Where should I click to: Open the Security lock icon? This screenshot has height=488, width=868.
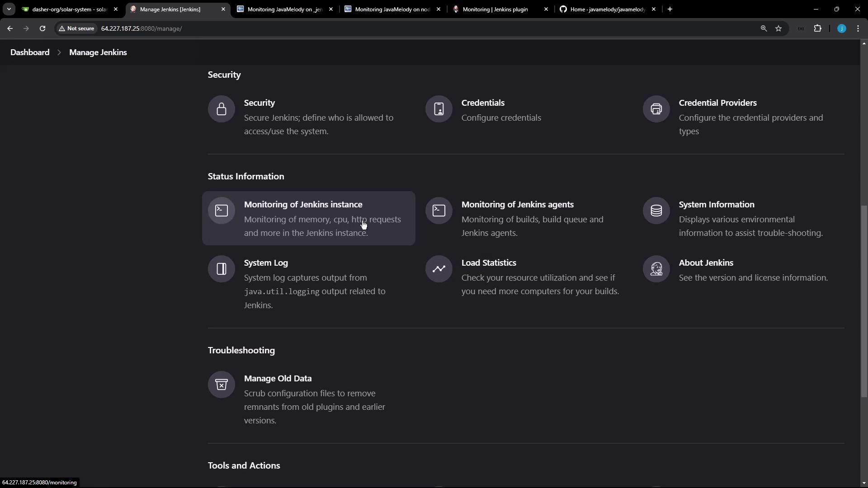(221, 109)
